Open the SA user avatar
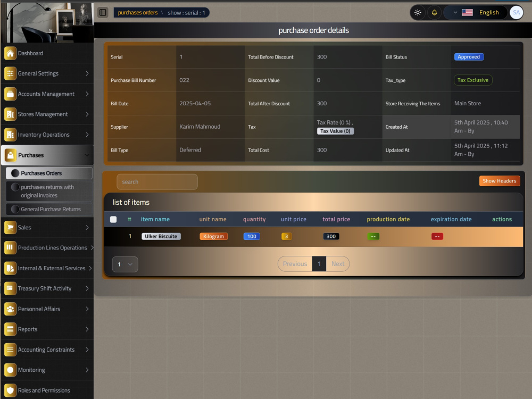This screenshot has height=399, width=532. point(516,13)
